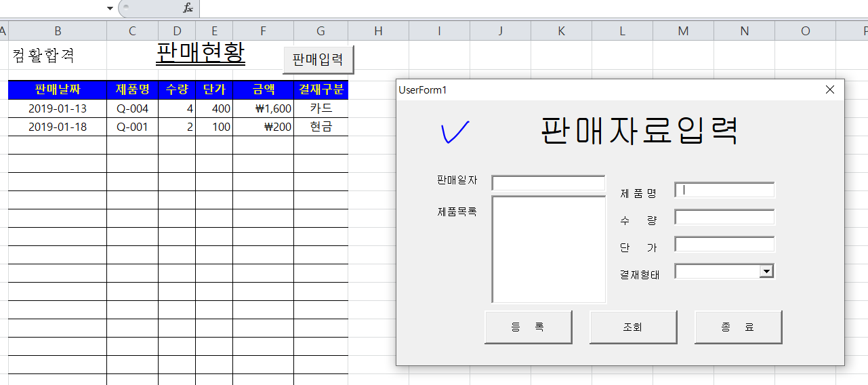Screen dimensions: 868x385
Task: Click the 등록 button in the form
Action: pos(528,327)
